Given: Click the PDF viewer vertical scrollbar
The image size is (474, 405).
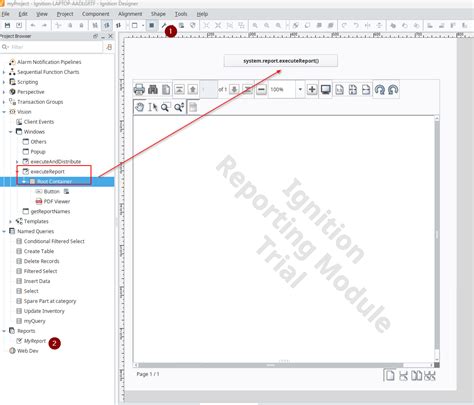Looking at the screenshot, I should point(437,237).
